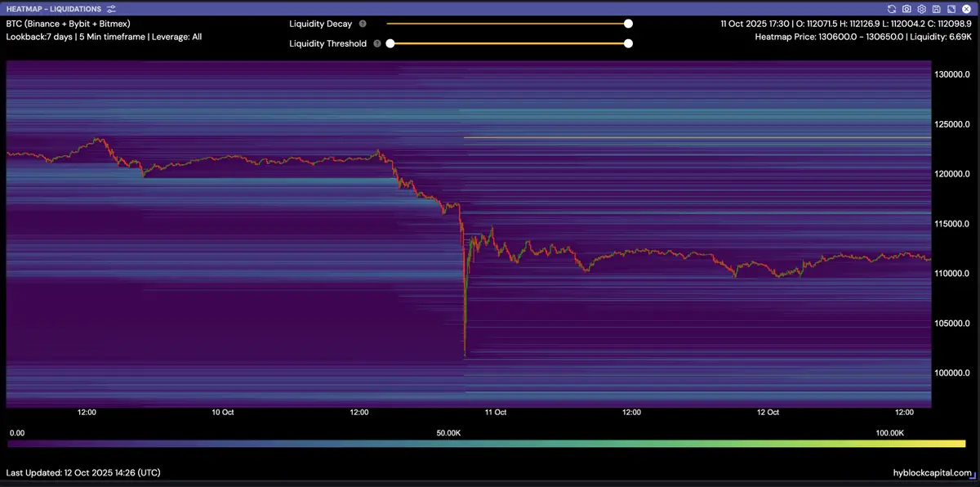Click the BTC (Binance + Bybit + Bitmex) label
The width and height of the screenshot is (980, 487).
tap(68, 24)
